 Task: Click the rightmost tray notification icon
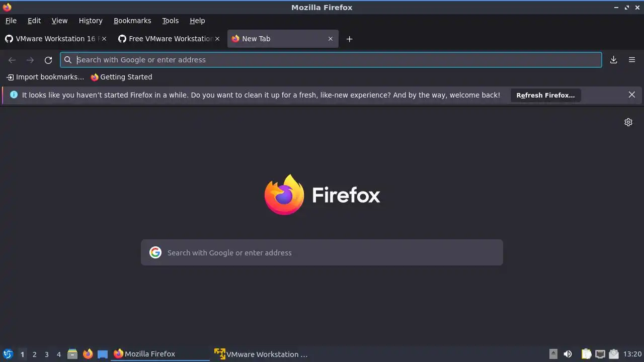tap(613, 354)
